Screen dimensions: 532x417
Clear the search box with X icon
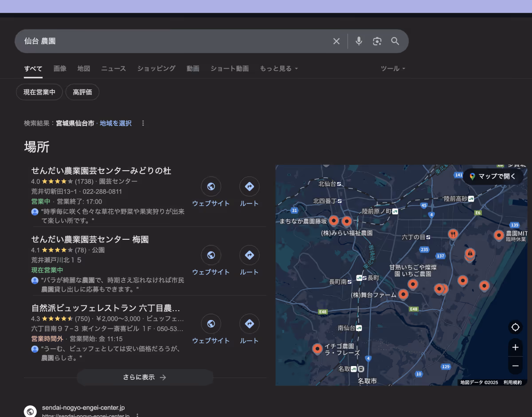[x=336, y=41]
